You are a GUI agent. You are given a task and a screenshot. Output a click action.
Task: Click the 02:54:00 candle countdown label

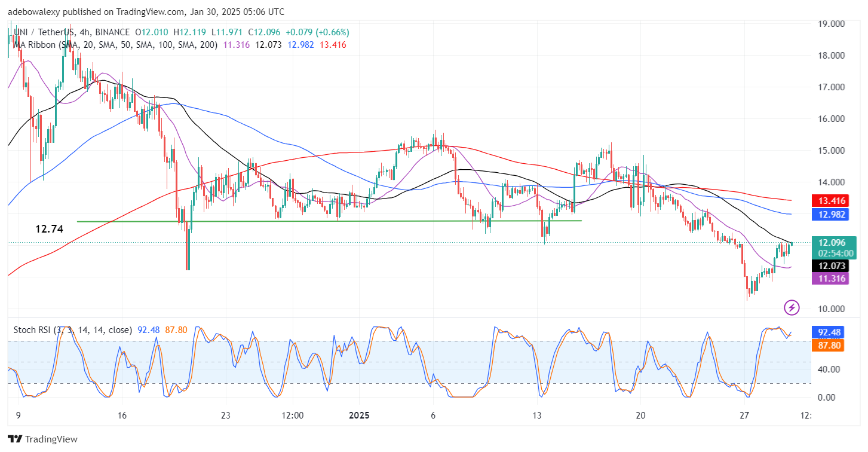point(836,254)
